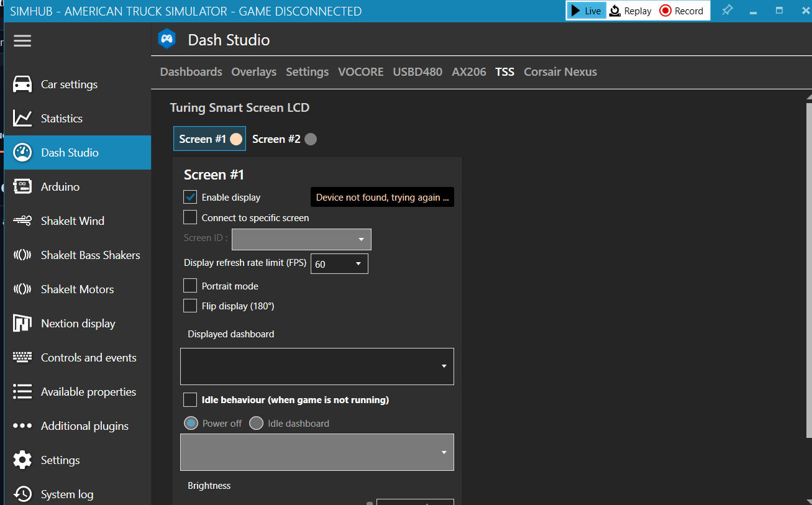Pin the SimHub window on top
812x505 pixels.
[x=728, y=11]
